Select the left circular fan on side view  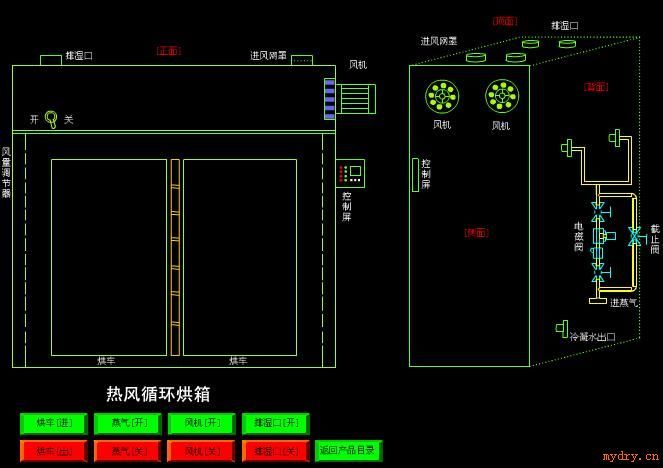point(442,96)
